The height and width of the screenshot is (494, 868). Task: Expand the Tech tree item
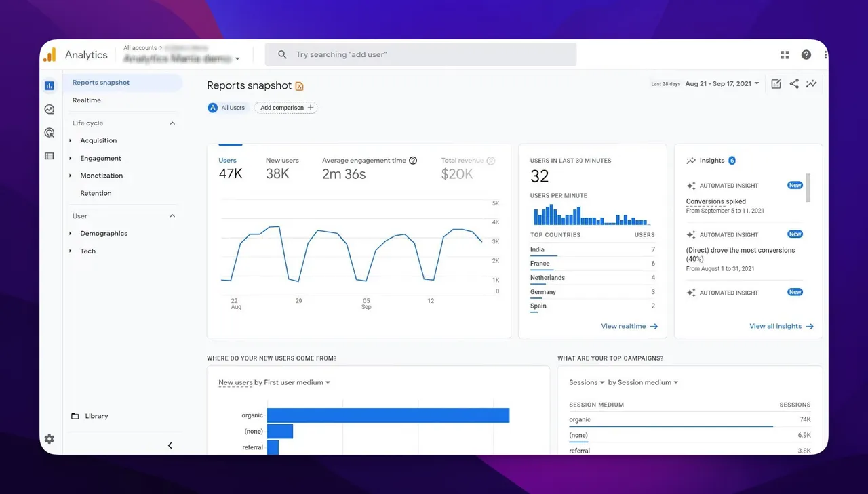(x=71, y=251)
